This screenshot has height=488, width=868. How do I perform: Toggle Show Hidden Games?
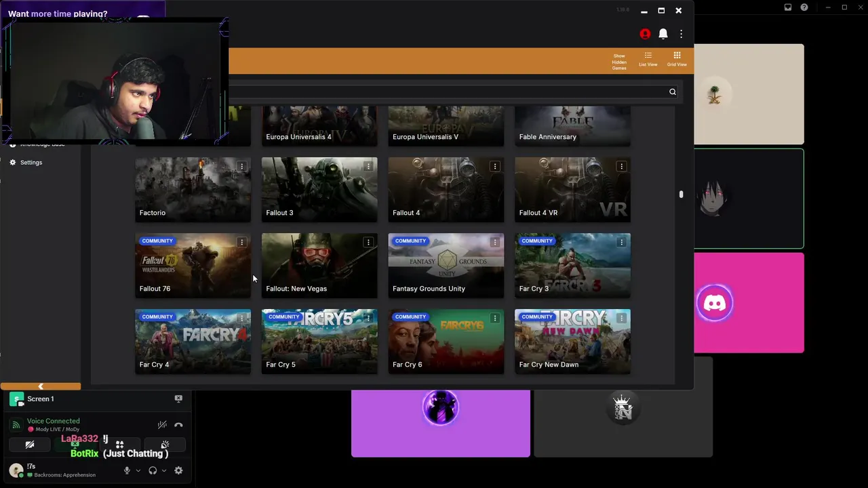point(619,62)
